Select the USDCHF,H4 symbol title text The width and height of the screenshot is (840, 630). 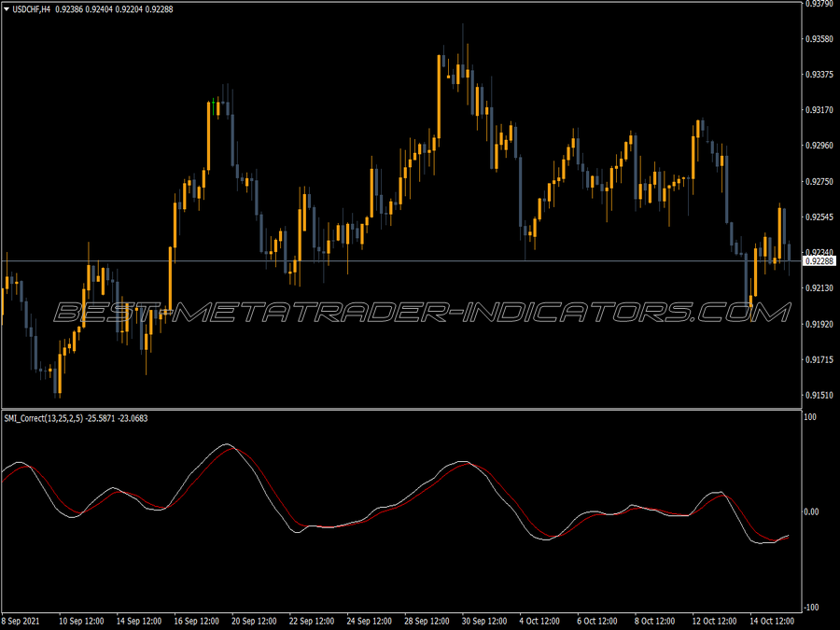point(31,9)
